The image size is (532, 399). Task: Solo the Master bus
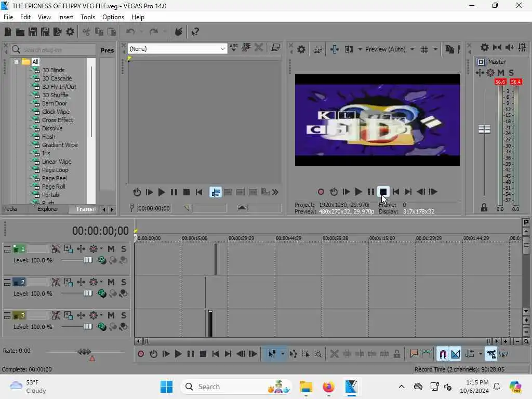511,73
